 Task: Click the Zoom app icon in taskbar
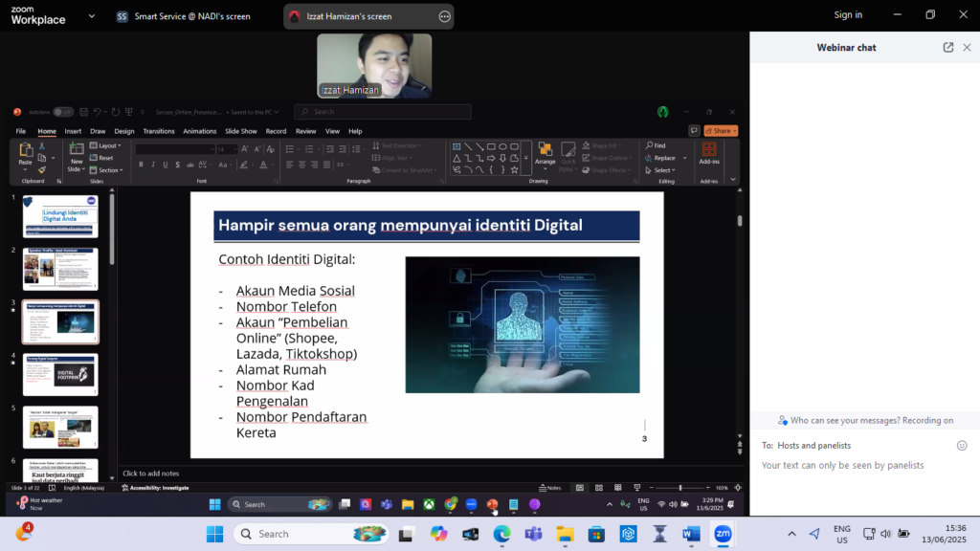pyautogui.click(x=723, y=534)
